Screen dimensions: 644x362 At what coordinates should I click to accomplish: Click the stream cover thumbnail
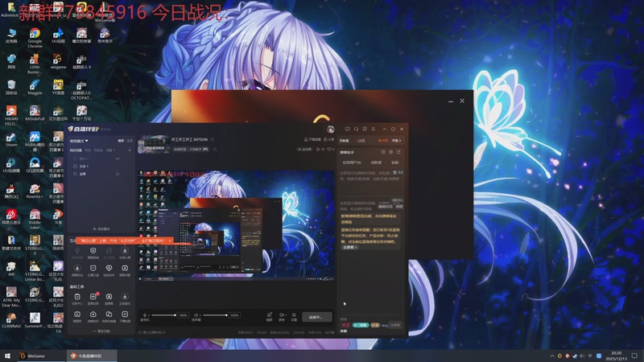pyautogui.click(x=154, y=144)
